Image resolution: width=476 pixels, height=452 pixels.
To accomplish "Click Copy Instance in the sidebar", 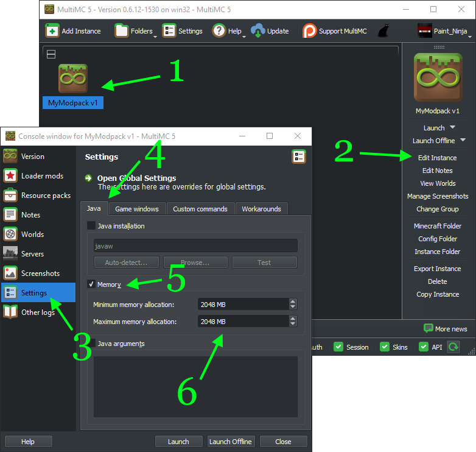I will click(x=438, y=294).
